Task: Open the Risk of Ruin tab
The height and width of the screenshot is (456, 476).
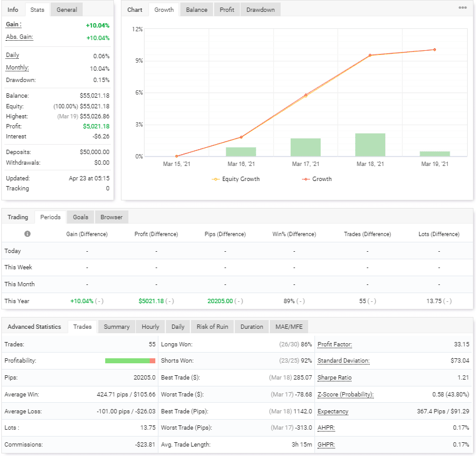Action: (x=213, y=327)
